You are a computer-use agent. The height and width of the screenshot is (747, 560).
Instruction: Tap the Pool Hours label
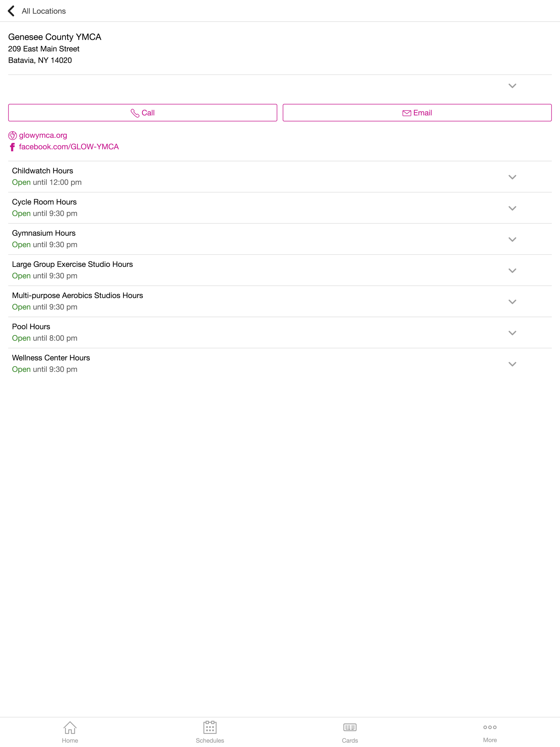tap(31, 326)
